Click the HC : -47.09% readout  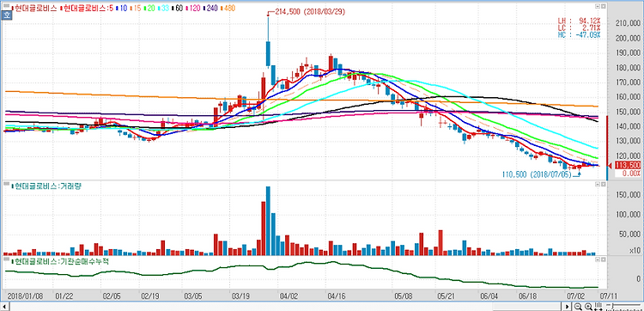tap(579, 34)
